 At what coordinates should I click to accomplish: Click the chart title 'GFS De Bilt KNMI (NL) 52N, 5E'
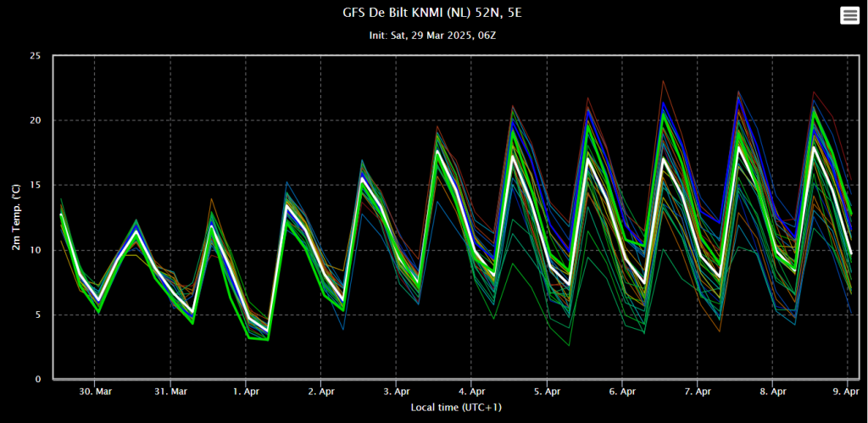click(431, 13)
